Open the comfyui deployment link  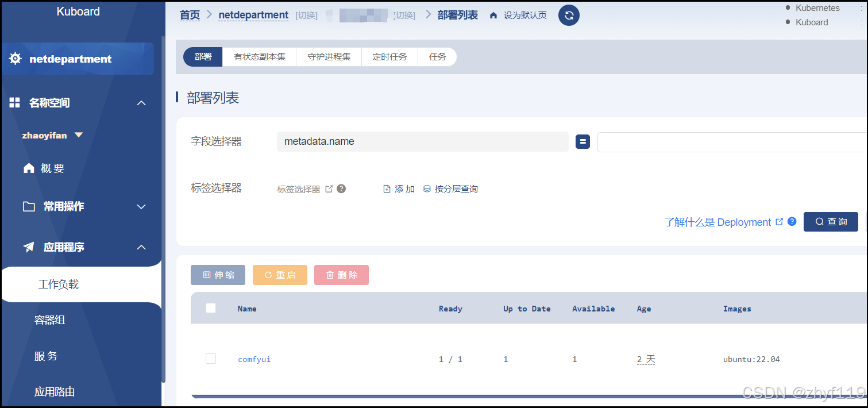(x=254, y=359)
